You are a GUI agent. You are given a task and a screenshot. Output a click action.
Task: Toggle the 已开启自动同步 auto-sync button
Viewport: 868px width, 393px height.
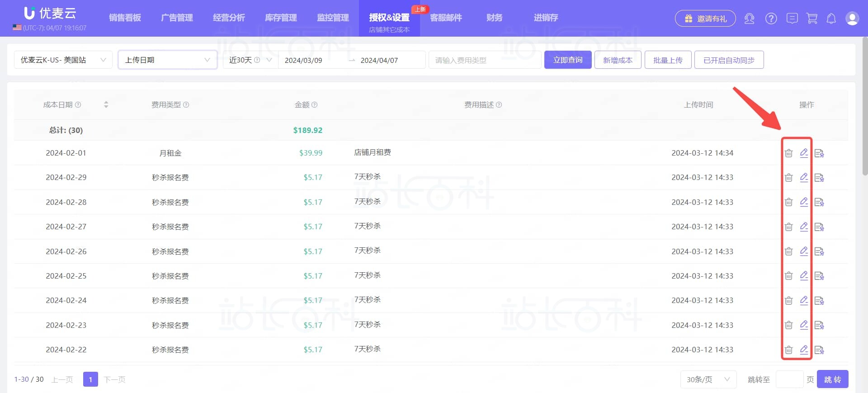(x=729, y=60)
